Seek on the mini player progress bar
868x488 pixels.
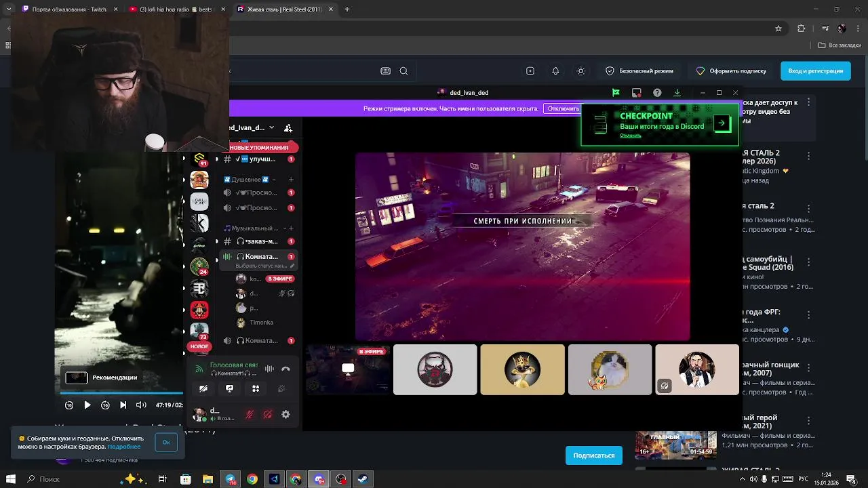[122, 392]
